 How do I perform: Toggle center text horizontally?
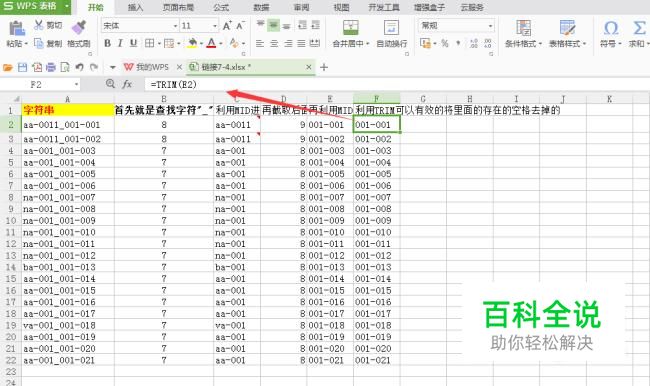pyautogui.click(x=274, y=43)
